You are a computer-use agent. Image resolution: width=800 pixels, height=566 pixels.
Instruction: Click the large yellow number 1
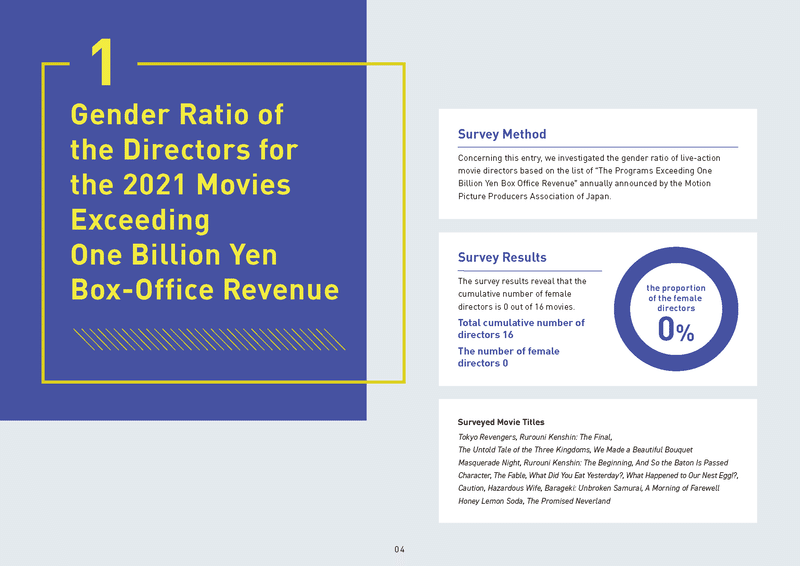pos(103,62)
